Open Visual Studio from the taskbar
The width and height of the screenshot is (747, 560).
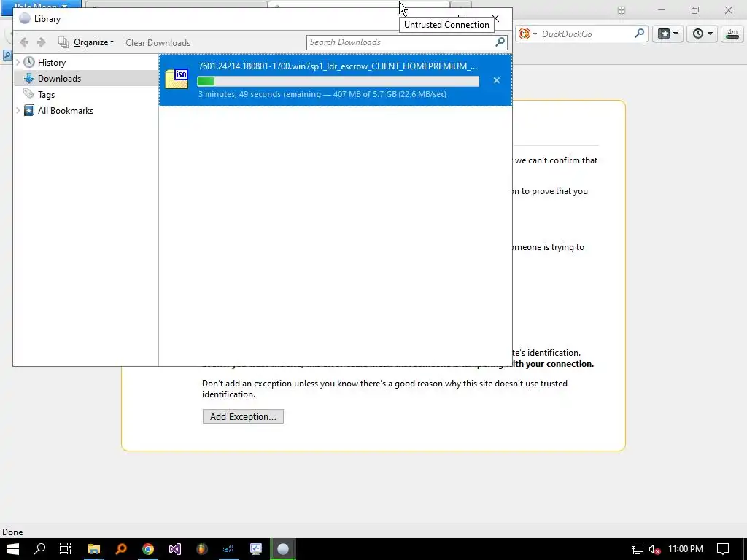click(175, 549)
